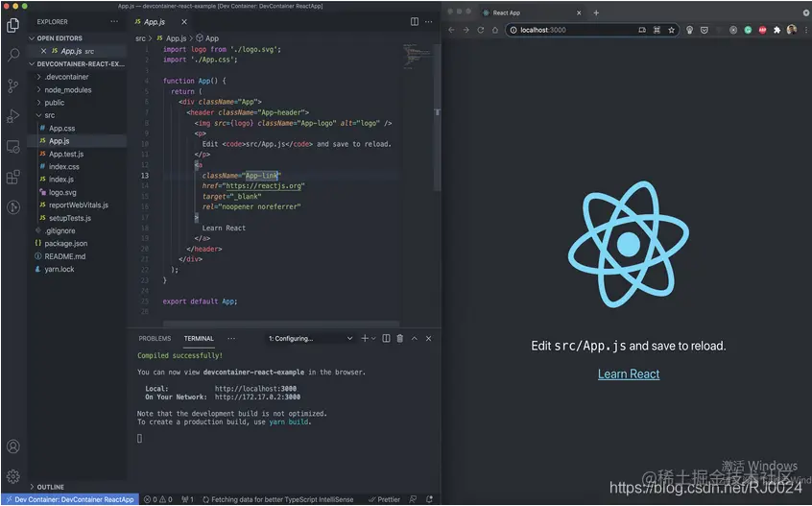Open the Accounts menu in activity bar

pyautogui.click(x=13, y=446)
